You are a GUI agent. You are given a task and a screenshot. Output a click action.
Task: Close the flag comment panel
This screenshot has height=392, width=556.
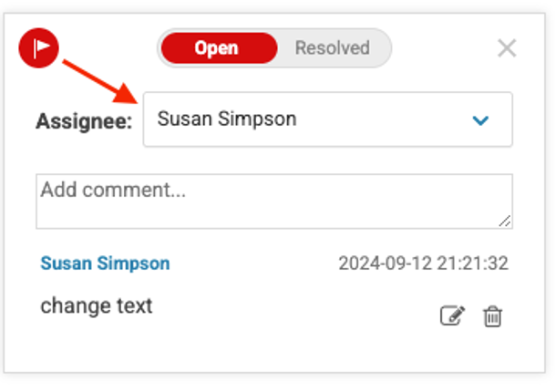tap(507, 48)
